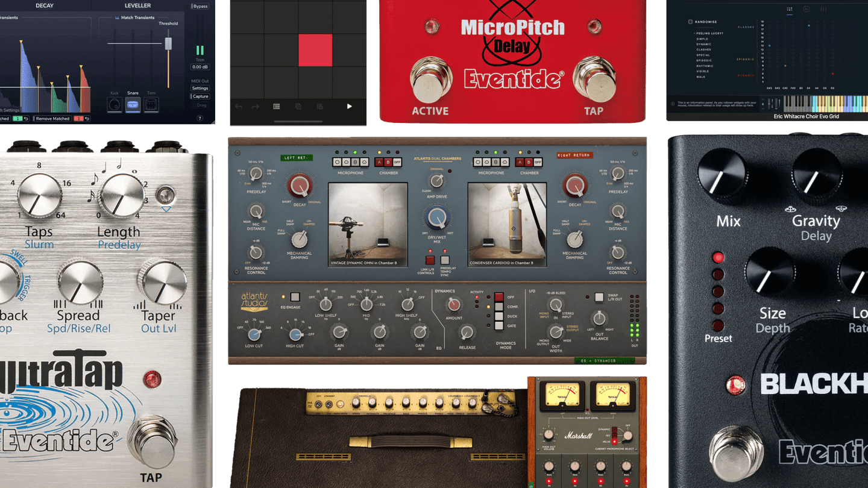The height and width of the screenshot is (488, 868).
Task: Switch to Evo Grid's dotted grid view icon
Action: (x=790, y=9)
